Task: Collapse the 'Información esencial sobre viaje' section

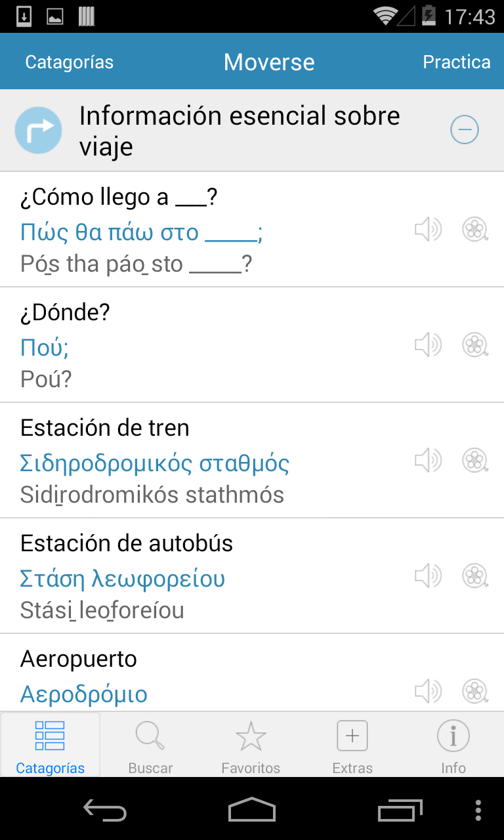Action: 465,130
